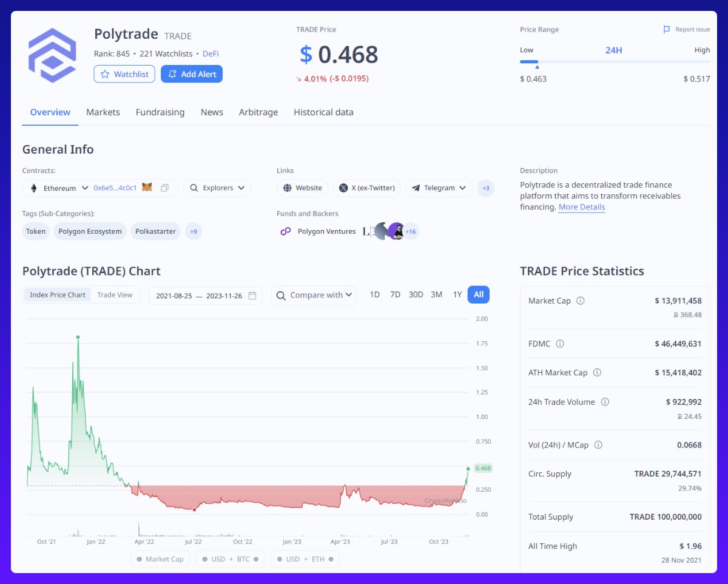The height and width of the screenshot is (584, 728).
Task: Click the 24h Trade Volume info icon
Action: 605,402
